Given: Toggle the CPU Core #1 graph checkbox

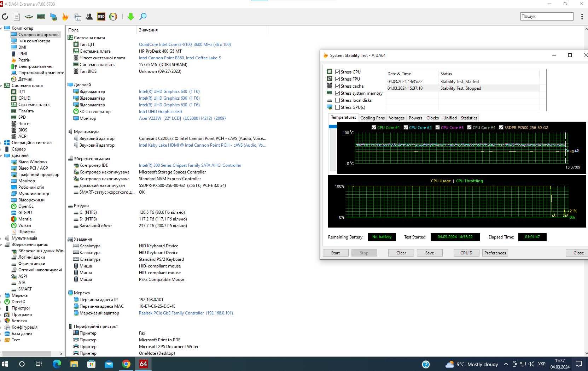Looking at the screenshot, I should coord(374,128).
